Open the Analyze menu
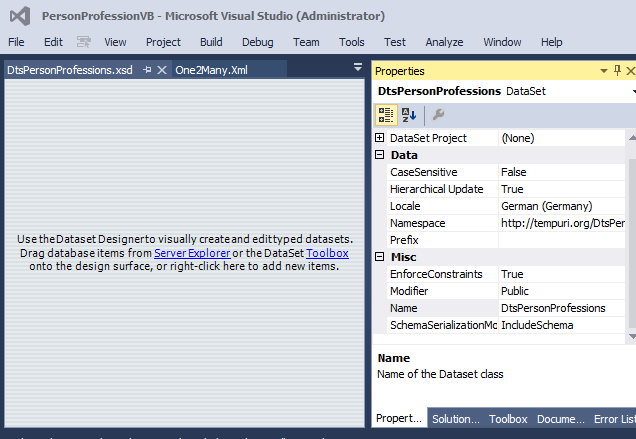The image size is (636, 439). 444,42
